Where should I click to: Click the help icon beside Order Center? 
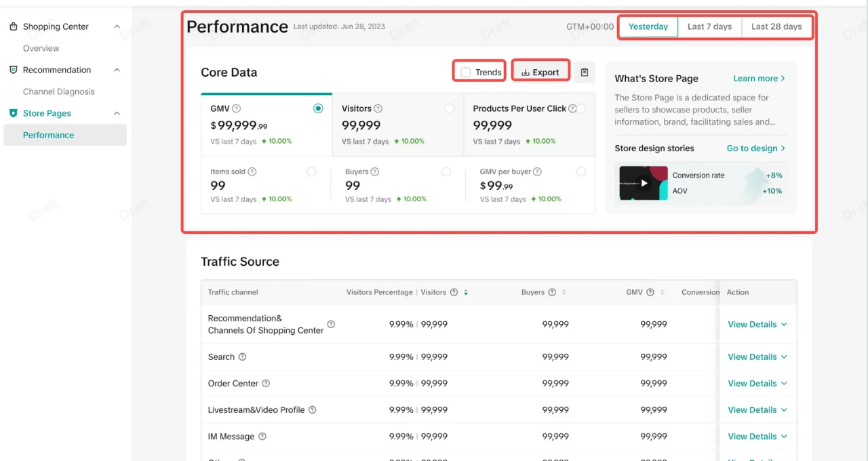point(266,384)
